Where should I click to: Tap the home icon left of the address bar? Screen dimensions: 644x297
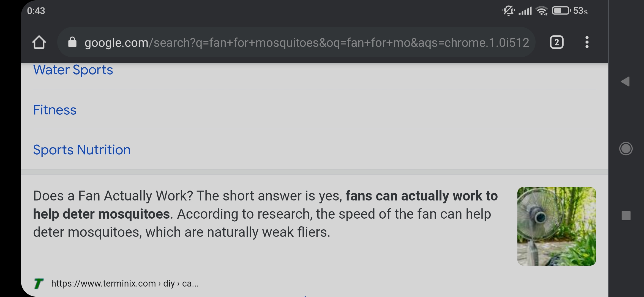pos(40,42)
